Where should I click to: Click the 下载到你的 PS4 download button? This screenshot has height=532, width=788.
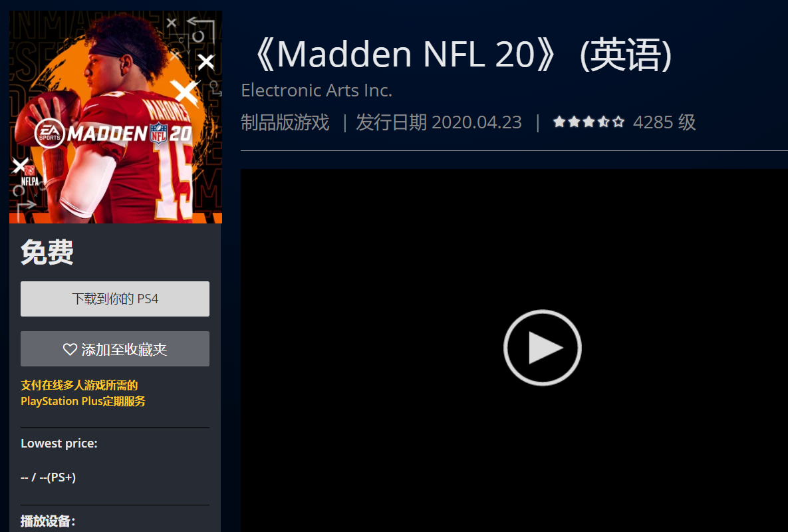click(115, 299)
